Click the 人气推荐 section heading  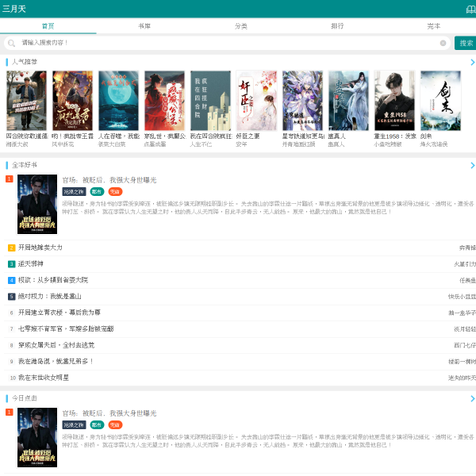coord(25,62)
